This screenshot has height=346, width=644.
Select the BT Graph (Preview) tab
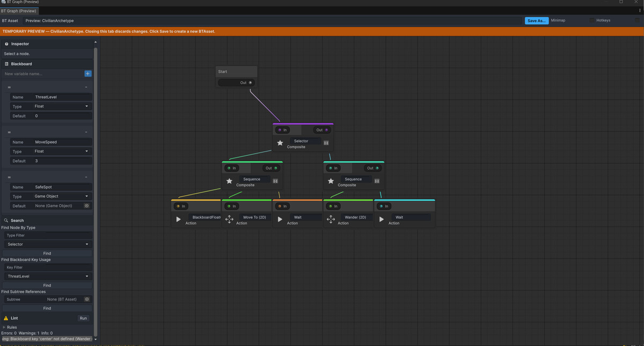click(x=19, y=11)
